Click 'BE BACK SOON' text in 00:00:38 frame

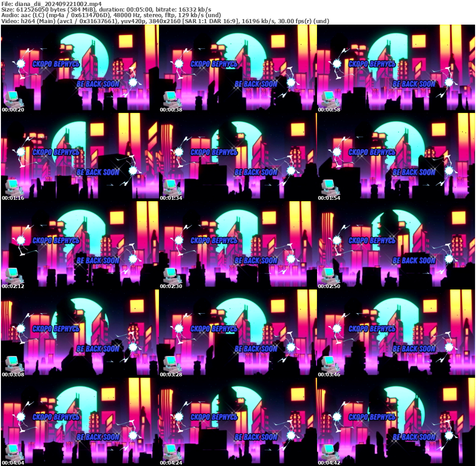256,84
